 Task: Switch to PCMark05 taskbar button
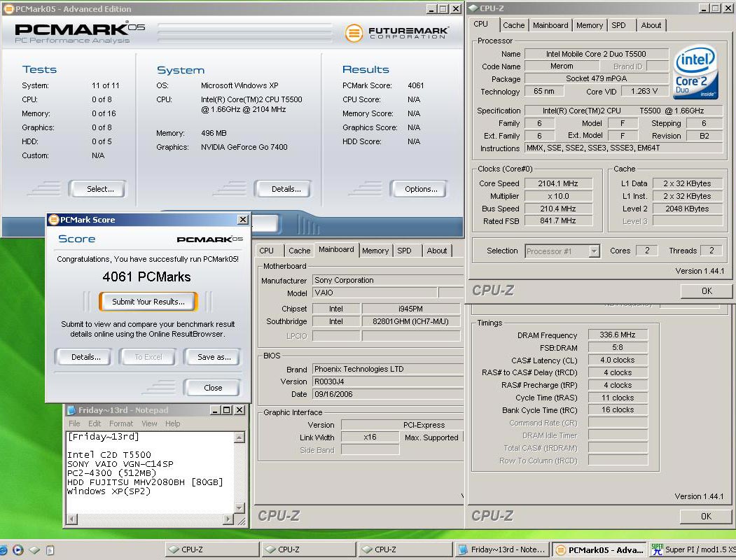(x=599, y=549)
